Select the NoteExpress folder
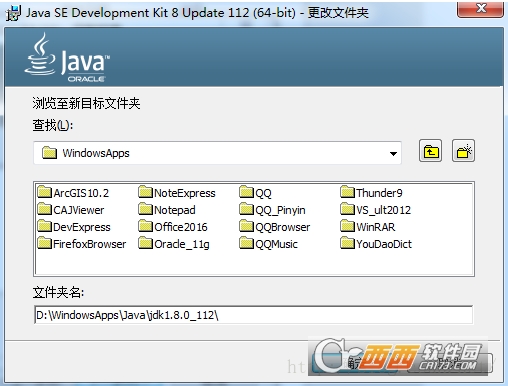The height and width of the screenshot is (386, 508). 177,193
